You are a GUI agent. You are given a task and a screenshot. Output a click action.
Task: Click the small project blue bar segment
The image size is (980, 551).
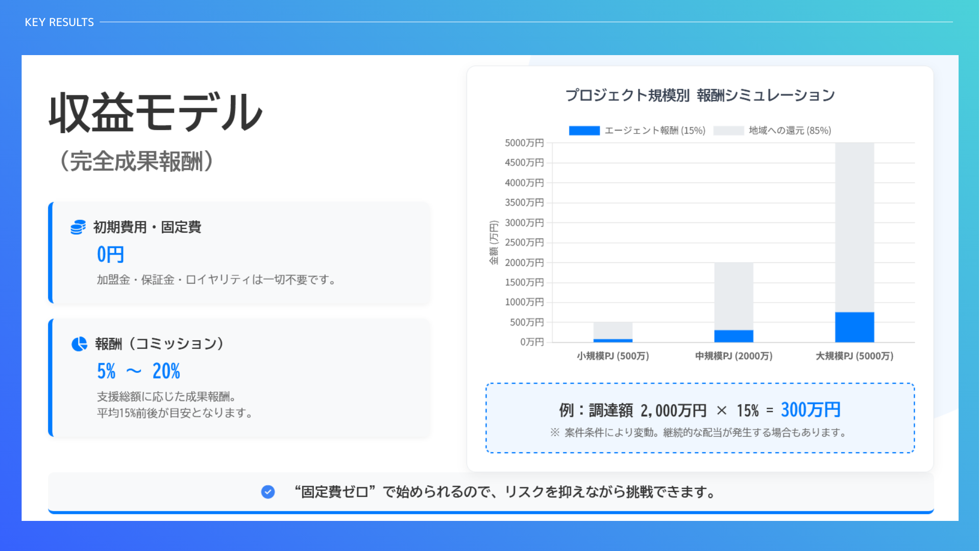coord(612,340)
